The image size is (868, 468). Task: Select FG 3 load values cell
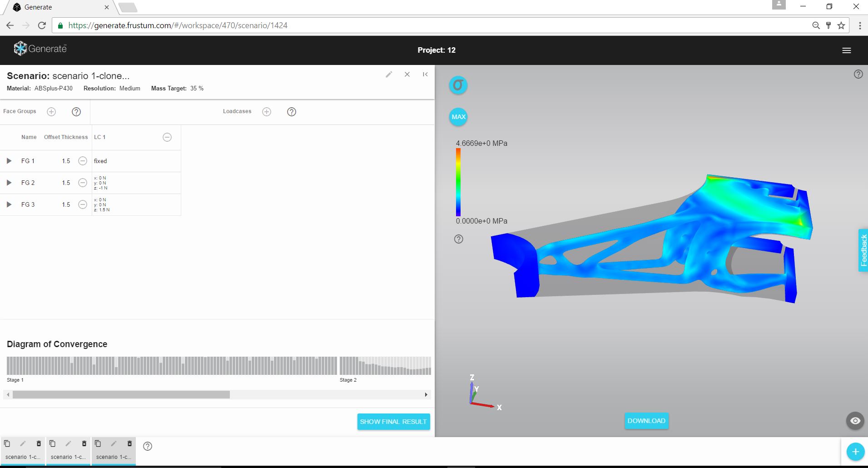(136, 204)
